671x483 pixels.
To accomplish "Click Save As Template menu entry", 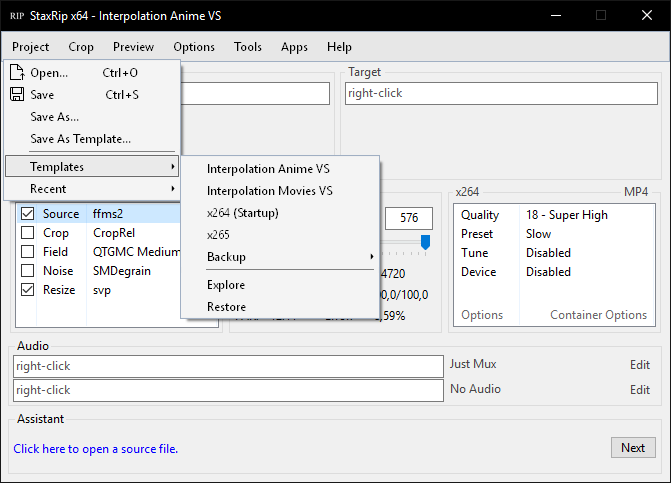I will 80,139.
